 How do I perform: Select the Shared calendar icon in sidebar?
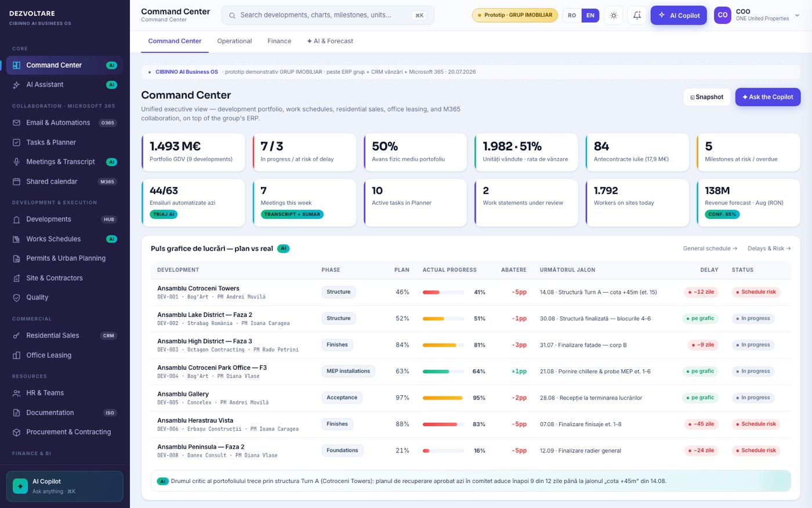16,182
